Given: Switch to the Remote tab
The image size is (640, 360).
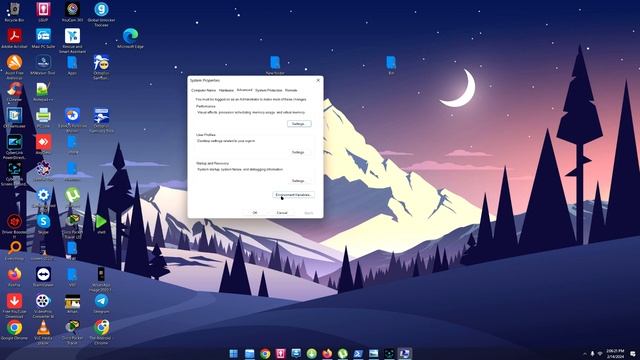Looking at the screenshot, I should pos(291,90).
